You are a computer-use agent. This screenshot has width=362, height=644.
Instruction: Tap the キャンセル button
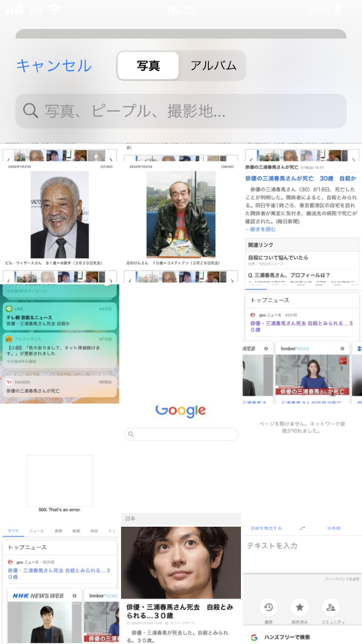[54, 66]
